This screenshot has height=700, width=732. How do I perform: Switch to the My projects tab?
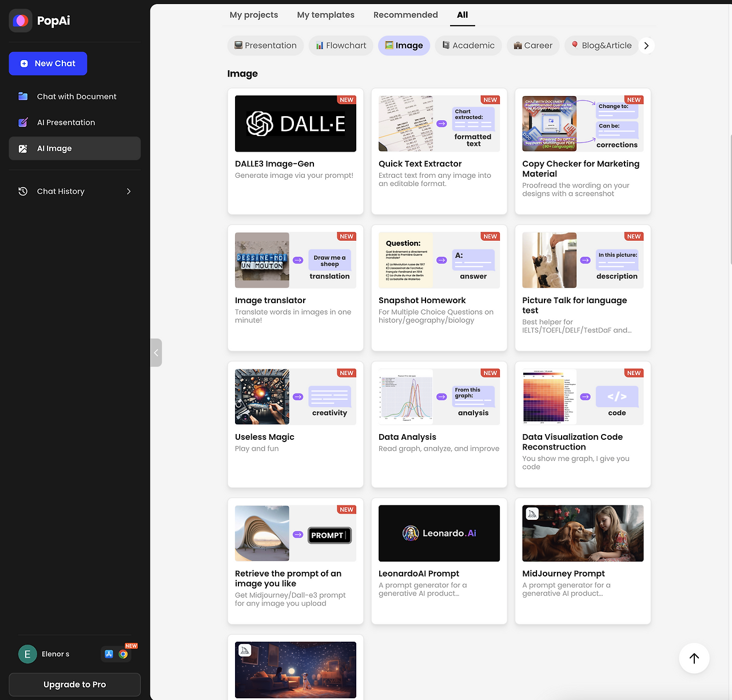(x=254, y=15)
